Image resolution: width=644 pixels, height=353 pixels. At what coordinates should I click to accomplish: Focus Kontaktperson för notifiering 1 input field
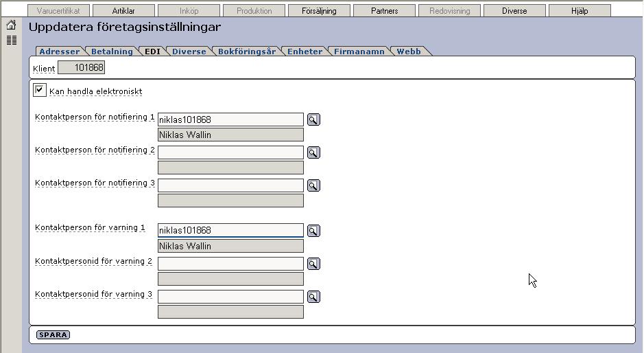[x=231, y=119]
